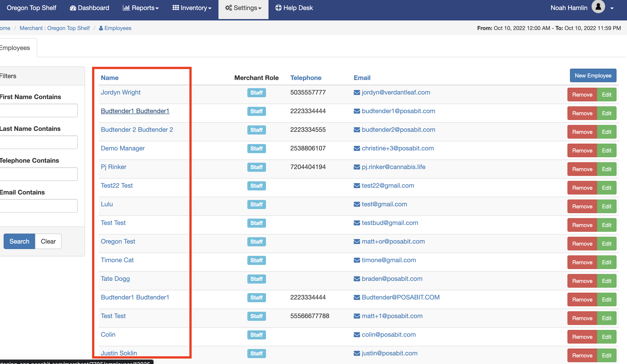Click the New Employee button
Viewport: 627px width, 364px height.
(x=593, y=75)
